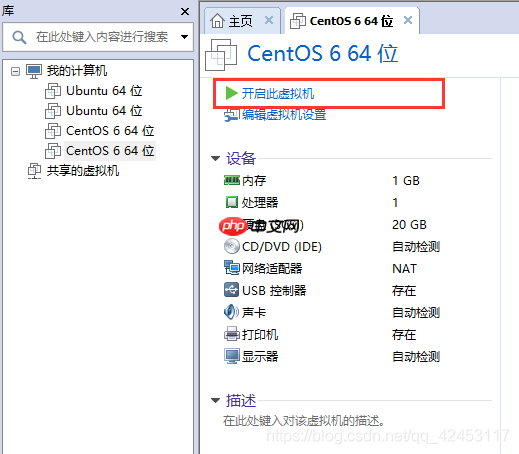
Task: Click the 声卡 device label
Action: click(x=254, y=313)
